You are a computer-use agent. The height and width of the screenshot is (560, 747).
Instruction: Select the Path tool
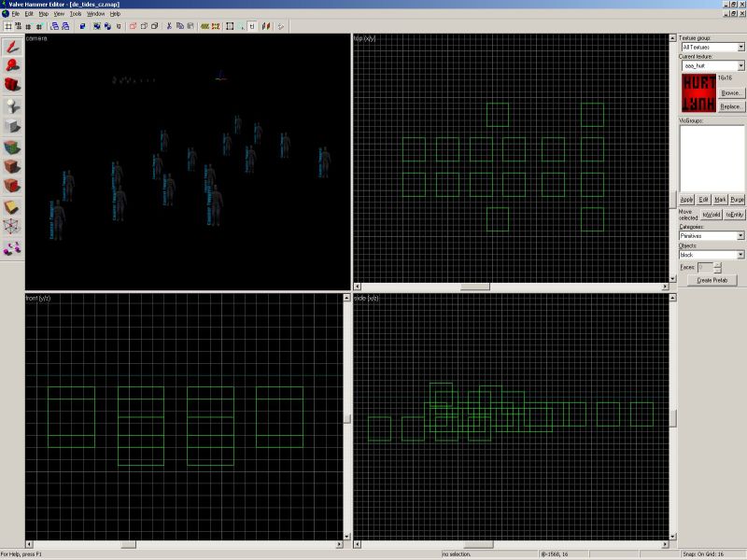pos(12,247)
